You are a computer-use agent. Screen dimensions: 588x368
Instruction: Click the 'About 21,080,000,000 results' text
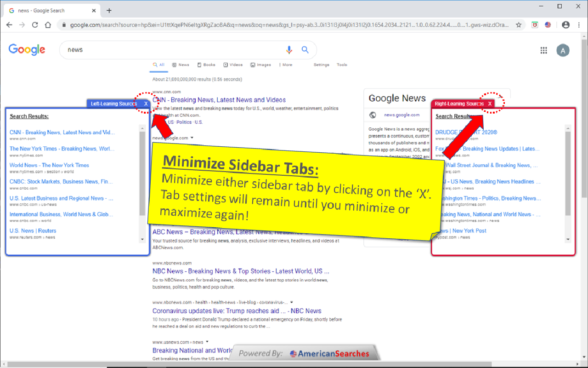point(197,80)
